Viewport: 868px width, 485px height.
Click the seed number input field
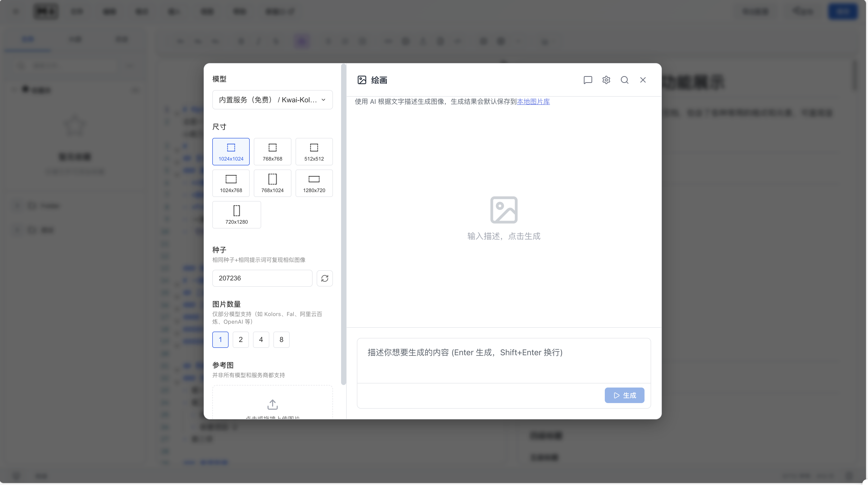(x=262, y=278)
